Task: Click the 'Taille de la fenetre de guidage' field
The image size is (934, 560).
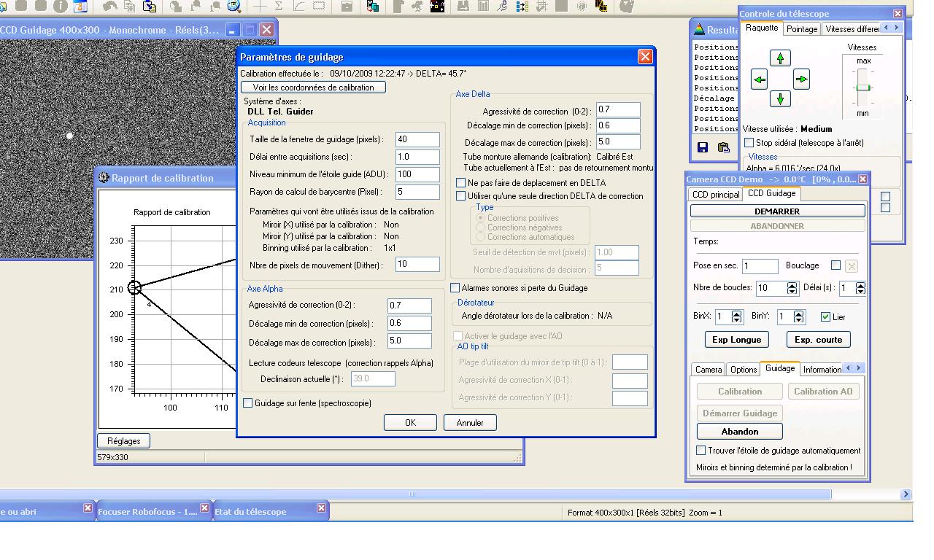Action: click(417, 139)
